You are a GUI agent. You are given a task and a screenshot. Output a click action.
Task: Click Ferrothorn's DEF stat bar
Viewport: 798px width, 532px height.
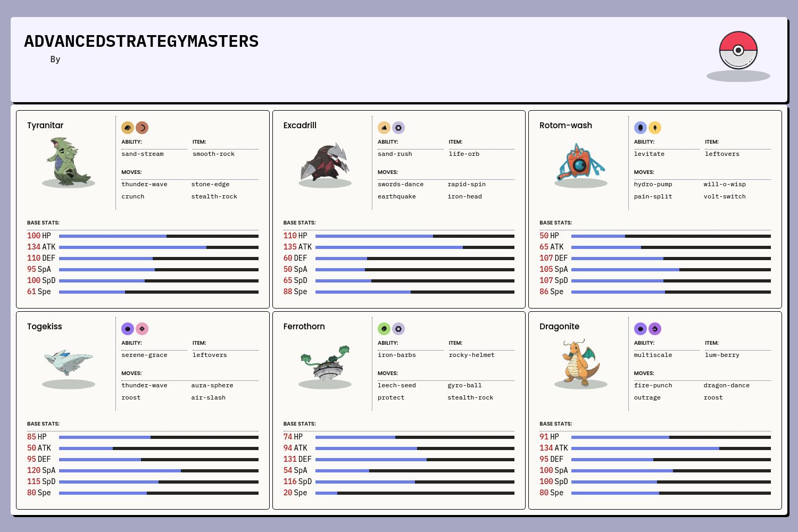(414, 459)
